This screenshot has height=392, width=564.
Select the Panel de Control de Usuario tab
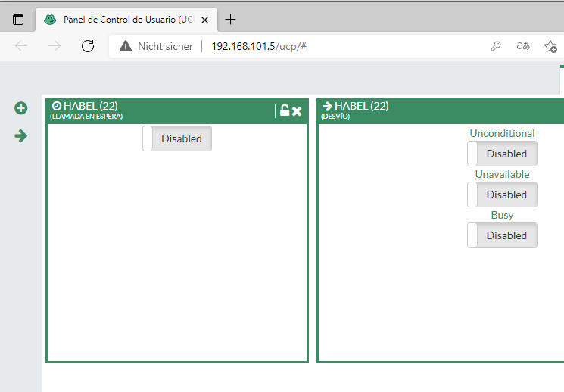tap(126, 20)
